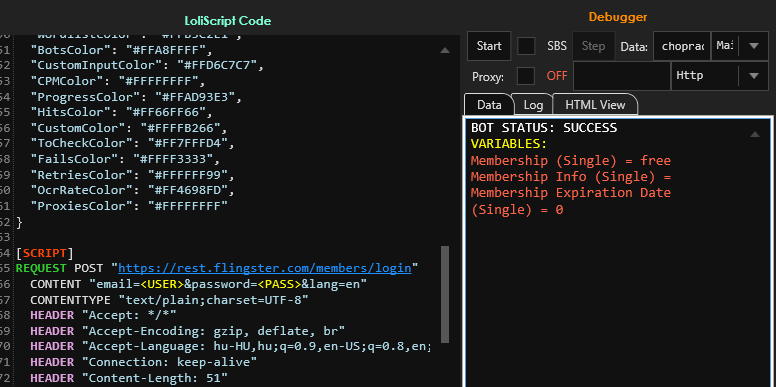Click the [SCRIPT] section marker
776x387 pixels.
point(45,253)
